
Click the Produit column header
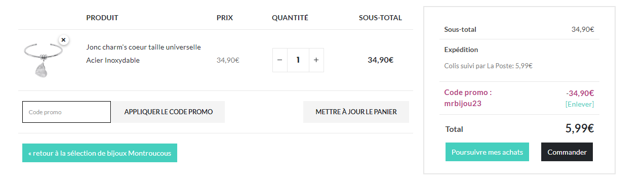(102, 18)
